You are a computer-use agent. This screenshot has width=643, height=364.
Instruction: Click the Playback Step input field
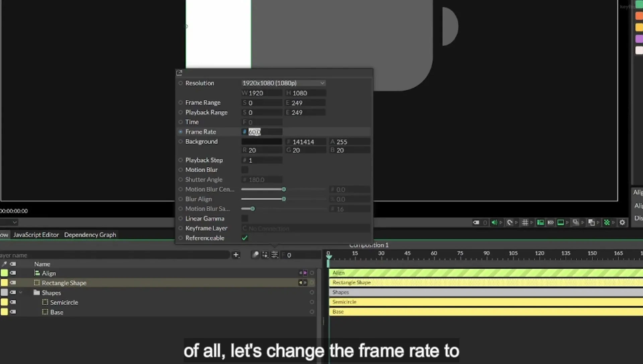pyautogui.click(x=262, y=160)
